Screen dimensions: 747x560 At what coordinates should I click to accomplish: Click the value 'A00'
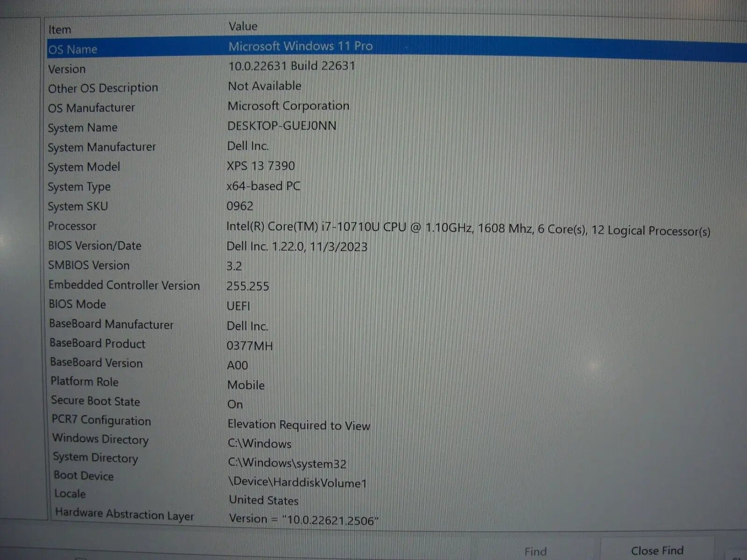[x=238, y=365]
